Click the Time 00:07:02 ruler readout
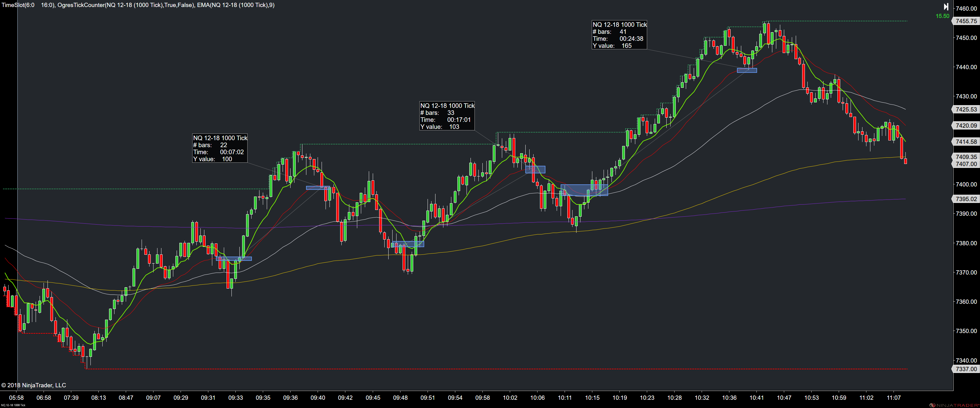980x408 pixels. point(218,152)
